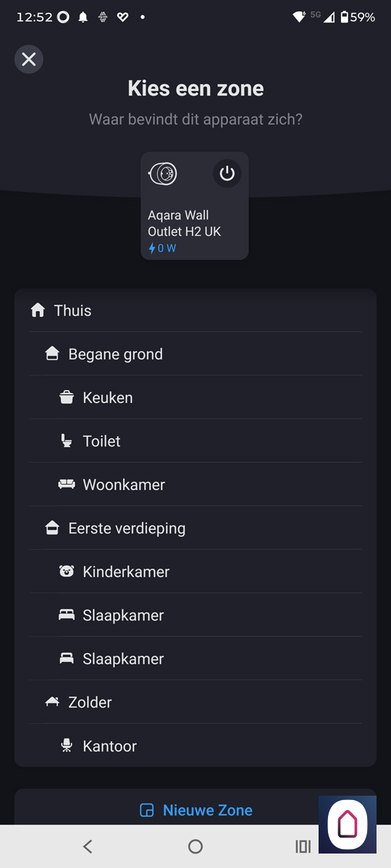The height and width of the screenshot is (868, 391).
Task: Pick the Toilet zone icon
Action: tap(67, 441)
